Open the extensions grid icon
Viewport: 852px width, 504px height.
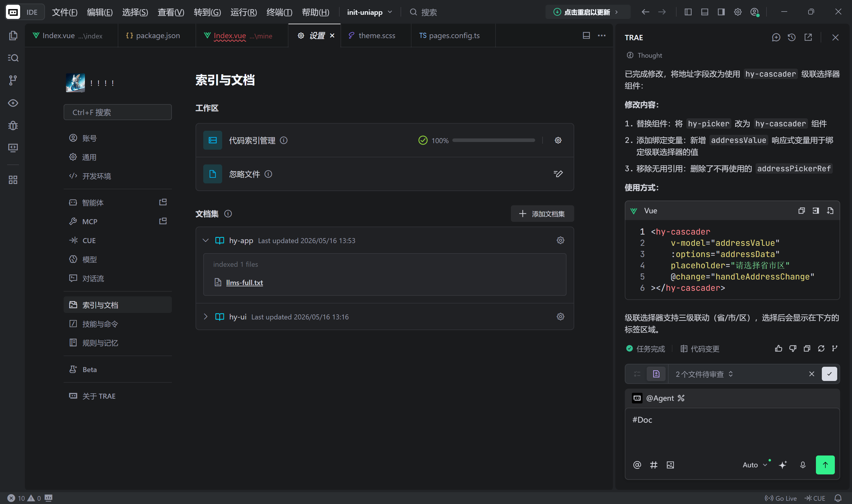13,180
